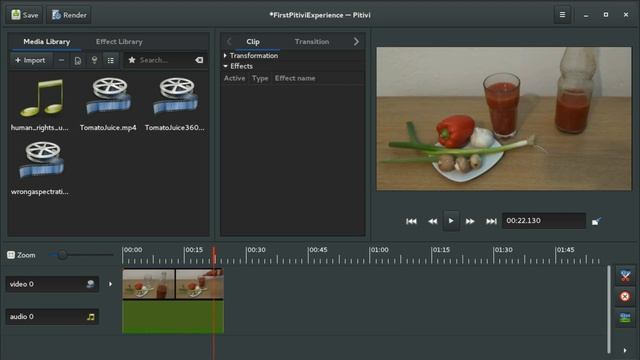
Task: Click the audio 0 layer control
Action: 52,317
